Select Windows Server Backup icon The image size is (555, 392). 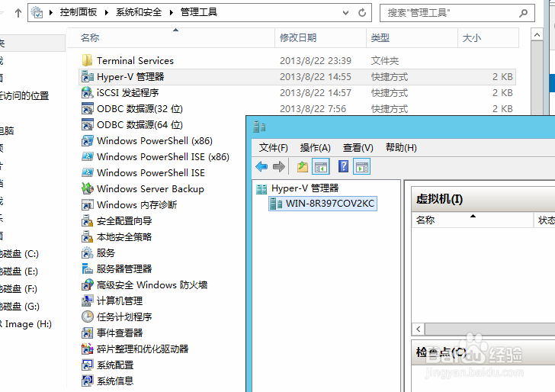coord(87,188)
